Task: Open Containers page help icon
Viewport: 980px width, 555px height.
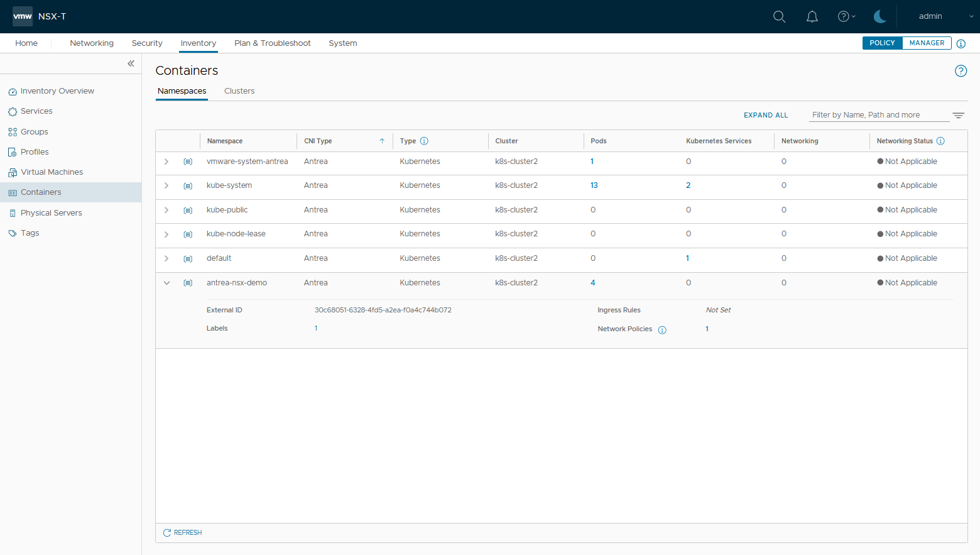Action: click(x=961, y=71)
